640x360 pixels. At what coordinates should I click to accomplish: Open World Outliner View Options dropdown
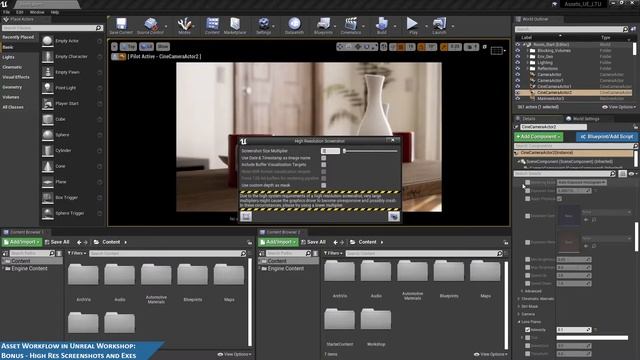619,107
